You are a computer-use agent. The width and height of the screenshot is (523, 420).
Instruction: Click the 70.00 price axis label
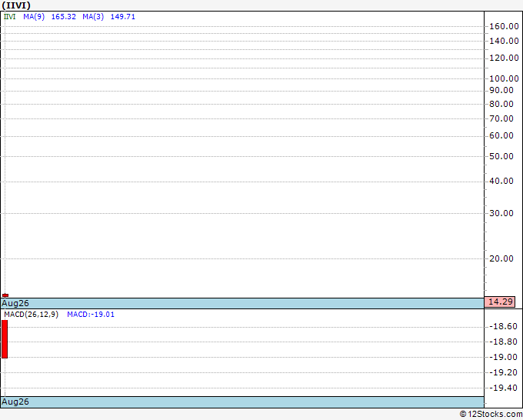click(501, 118)
